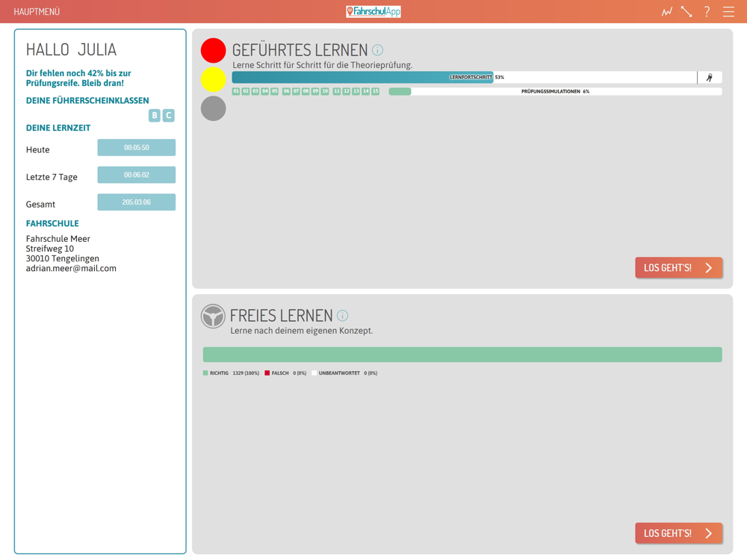
Task: Open lesson step 09 badge
Action: click(315, 91)
